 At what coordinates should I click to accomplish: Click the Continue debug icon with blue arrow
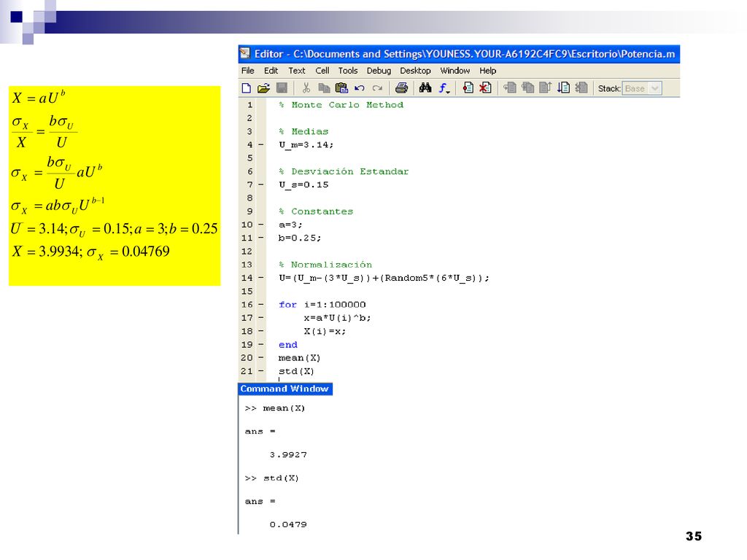coord(564,88)
